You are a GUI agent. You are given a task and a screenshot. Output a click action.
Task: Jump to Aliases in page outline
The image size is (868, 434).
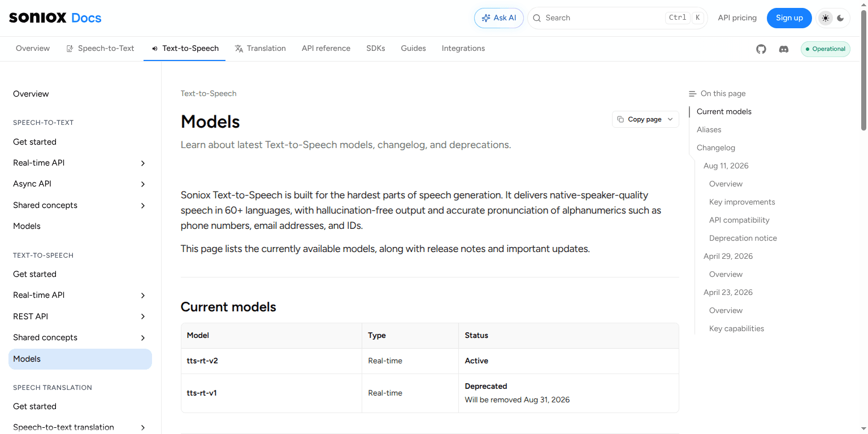(709, 130)
